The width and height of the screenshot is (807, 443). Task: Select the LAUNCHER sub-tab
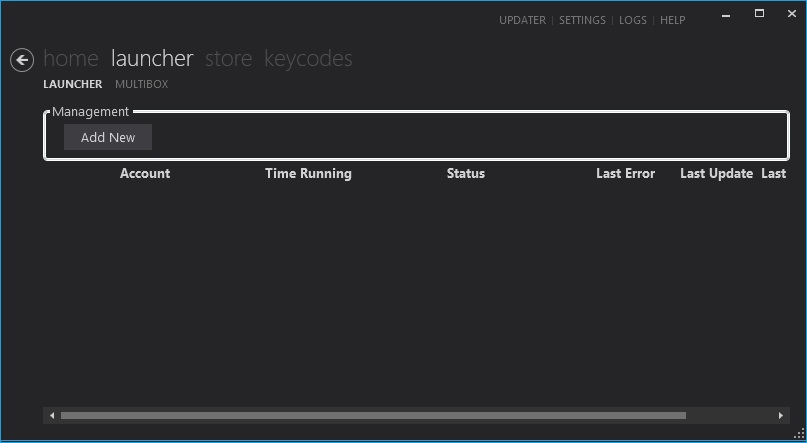point(72,84)
